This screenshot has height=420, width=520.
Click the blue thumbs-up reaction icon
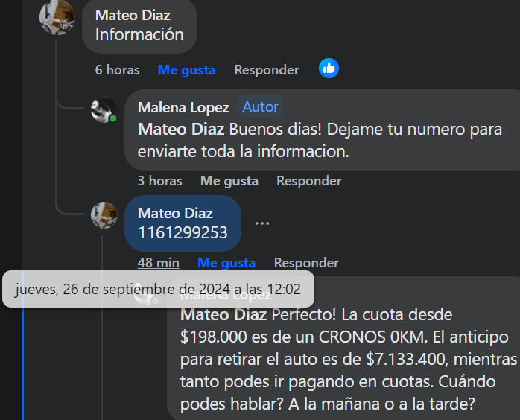tap(329, 69)
